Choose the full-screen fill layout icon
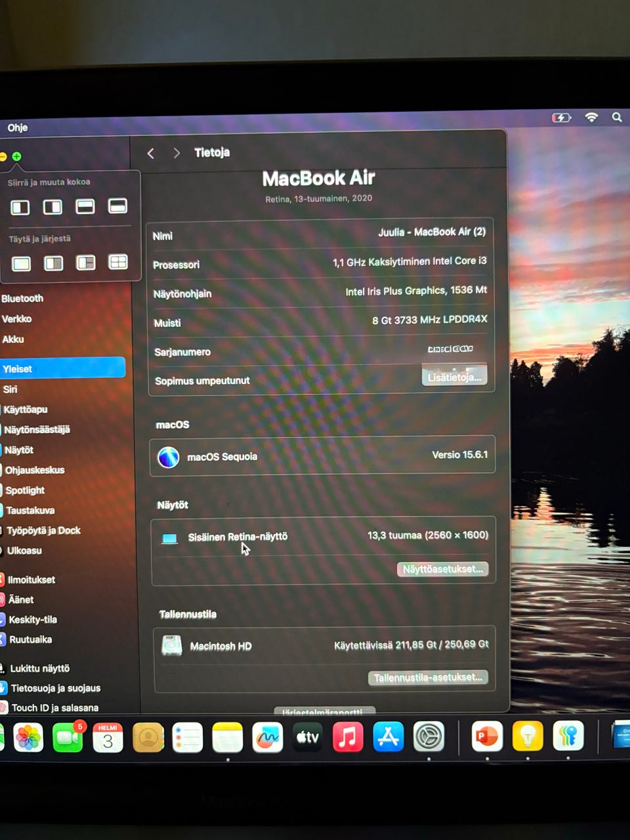Viewport: 630px width, 840px height. point(21,264)
